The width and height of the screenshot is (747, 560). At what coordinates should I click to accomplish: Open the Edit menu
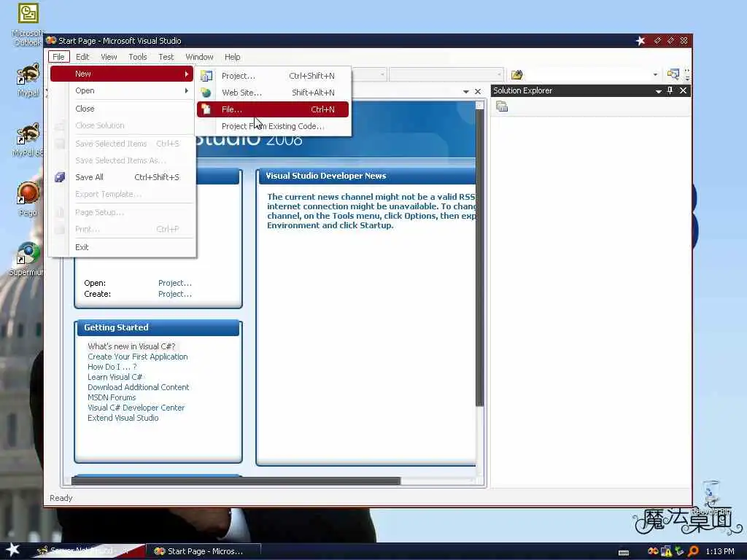[x=82, y=57]
